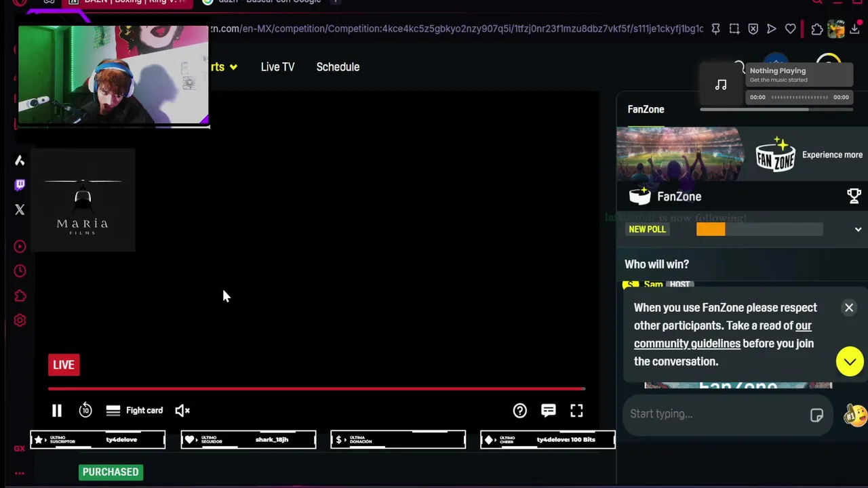The width and height of the screenshot is (868, 488).
Task: Open sidebar Extensions cube icon
Action: 20,296
